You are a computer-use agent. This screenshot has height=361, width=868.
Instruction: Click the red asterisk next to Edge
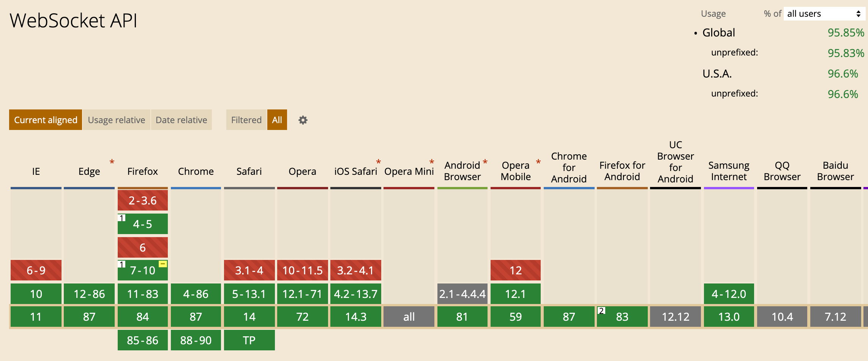click(112, 162)
